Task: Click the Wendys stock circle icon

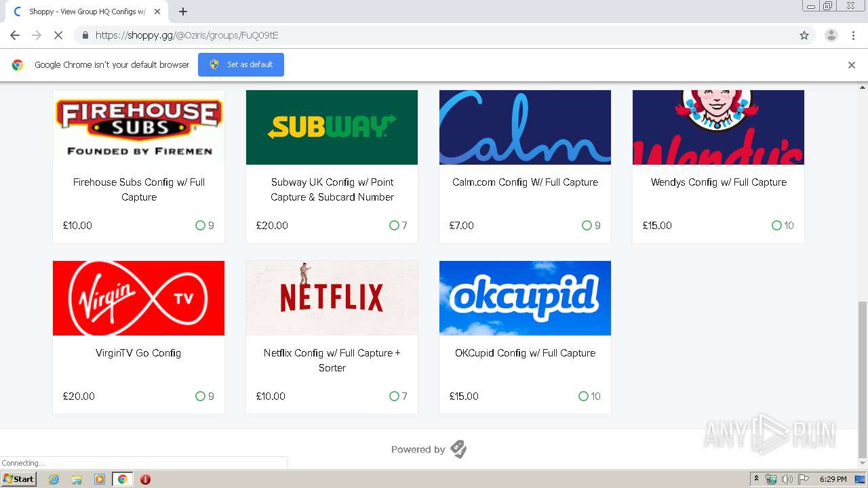Action: 776,226
